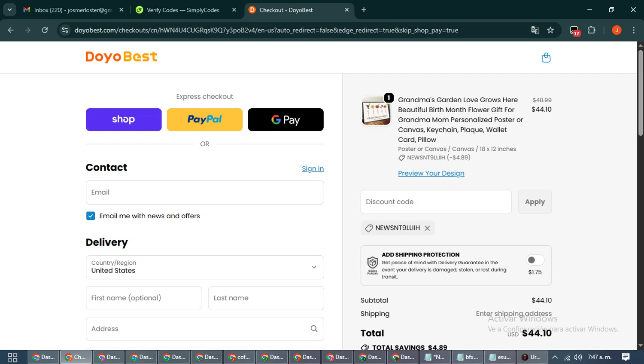Image resolution: width=644 pixels, height=364 pixels.
Task: Open the shopping bag cart icon
Action: (546, 58)
